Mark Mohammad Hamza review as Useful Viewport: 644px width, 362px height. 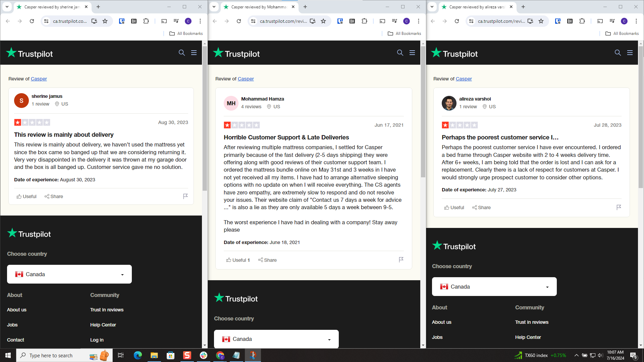(238, 260)
